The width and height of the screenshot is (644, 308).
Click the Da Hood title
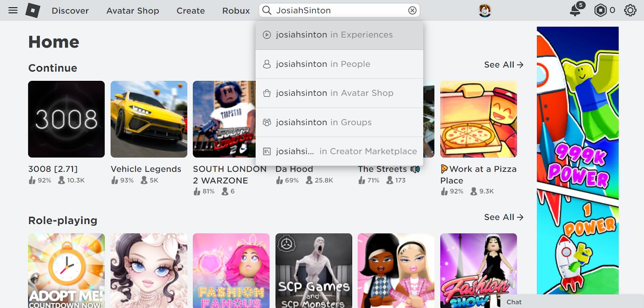click(x=294, y=169)
